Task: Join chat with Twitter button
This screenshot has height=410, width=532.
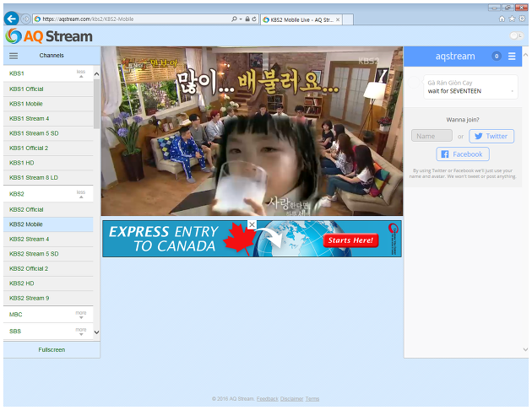Action: [x=491, y=136]
